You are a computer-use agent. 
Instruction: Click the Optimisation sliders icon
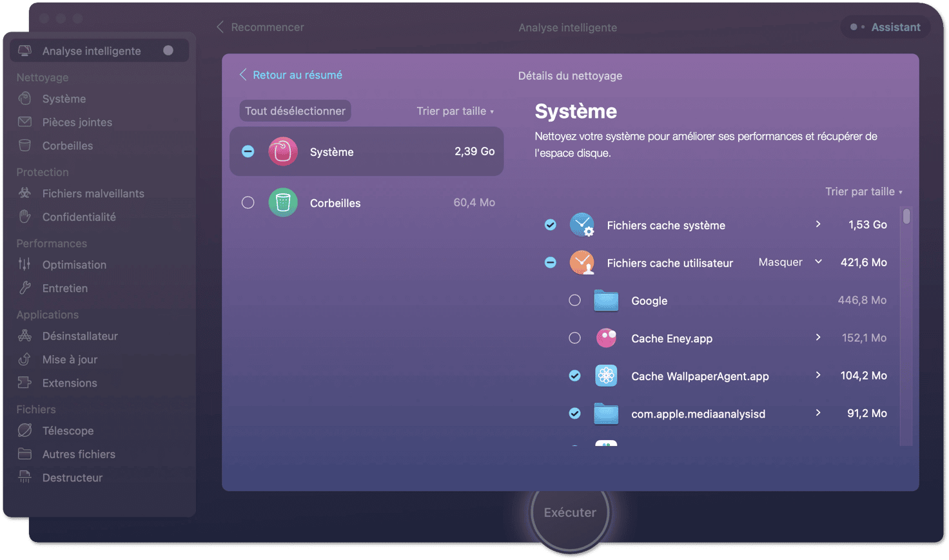(x=25, y=264)
